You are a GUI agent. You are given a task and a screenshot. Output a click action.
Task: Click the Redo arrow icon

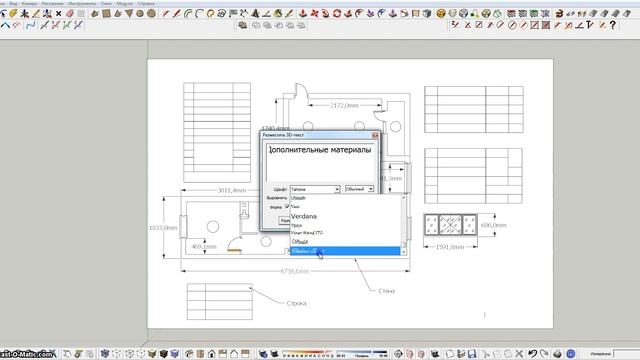pos(544,353)
